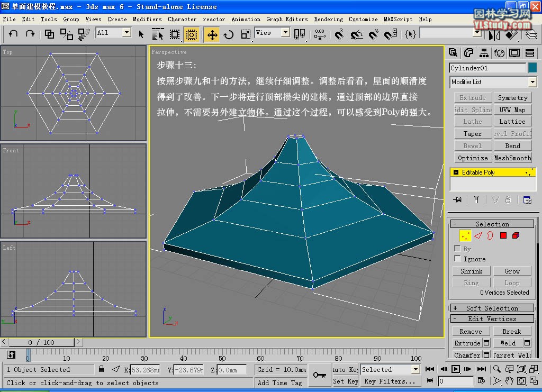This screenshot has height=392, width=542.
Task: Open the Hierarchy command panel tab
Action: [x=484, y=53]
